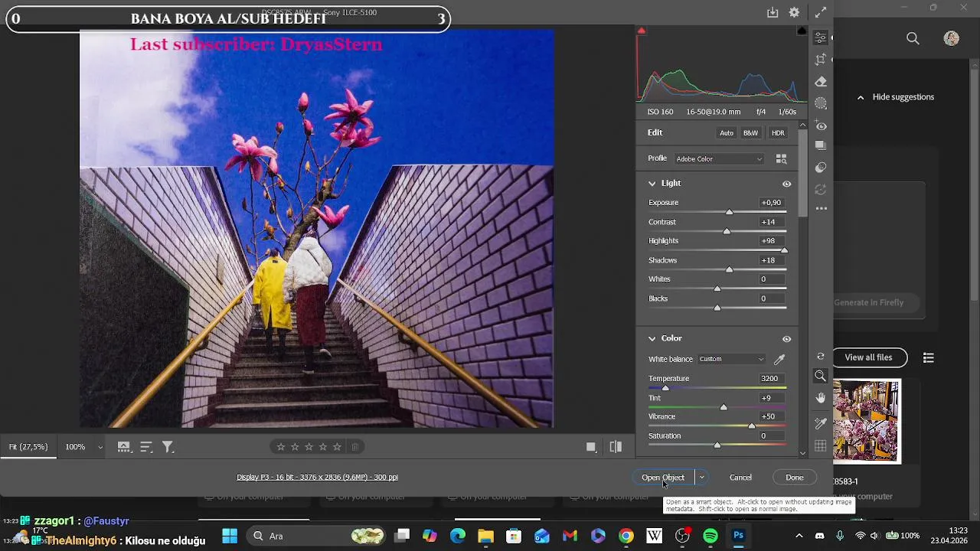Collapse the Color section
The height and width of the screenshot is (551, 980).
click(652, 338)
